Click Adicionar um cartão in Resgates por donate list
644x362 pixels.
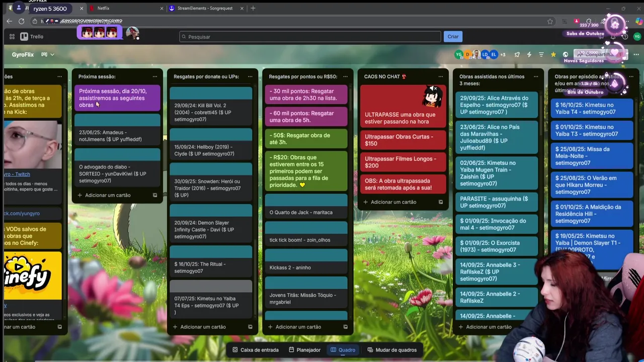203,327
